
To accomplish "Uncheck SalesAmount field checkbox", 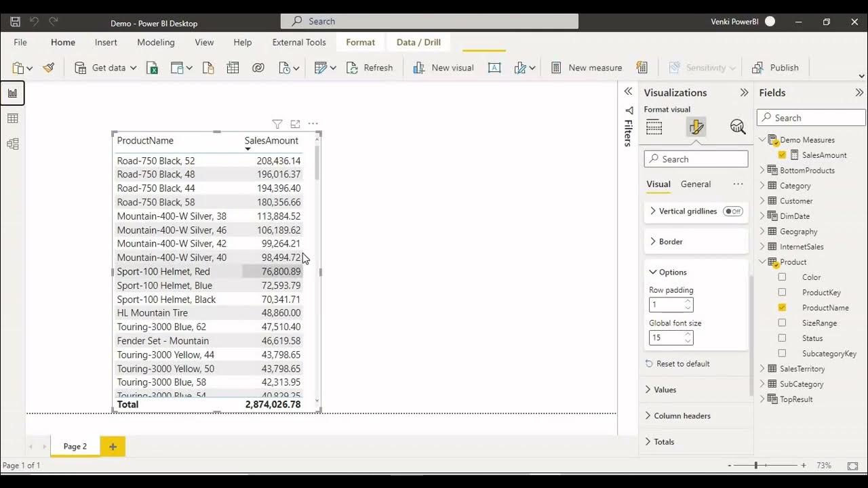I will coord(783,155).
